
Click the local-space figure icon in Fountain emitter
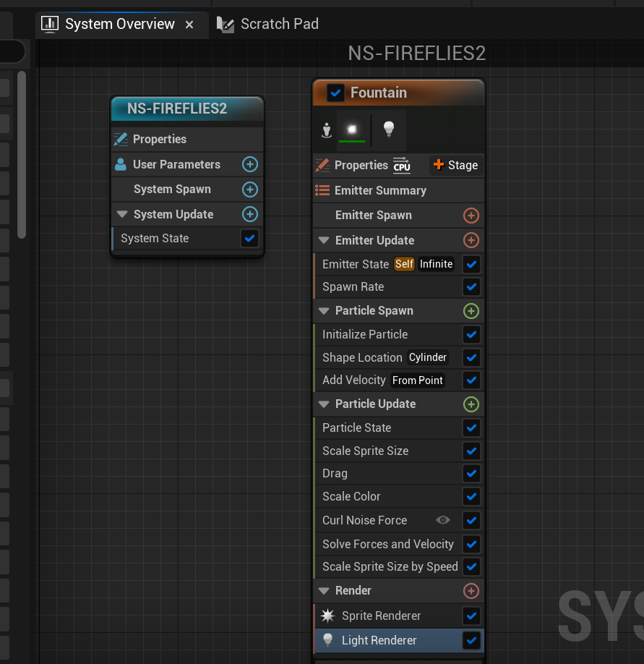326,129
